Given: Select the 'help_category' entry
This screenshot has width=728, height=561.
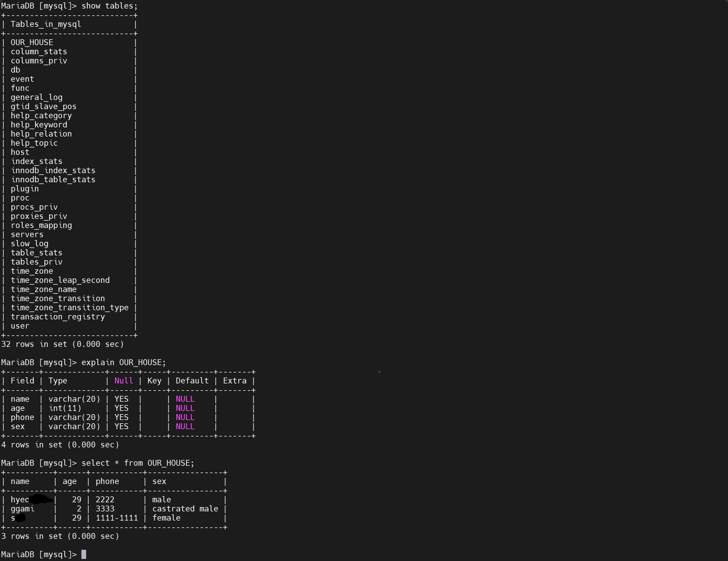Looking at the screenshot, I should pyautogui.click(x=41, y=116).
